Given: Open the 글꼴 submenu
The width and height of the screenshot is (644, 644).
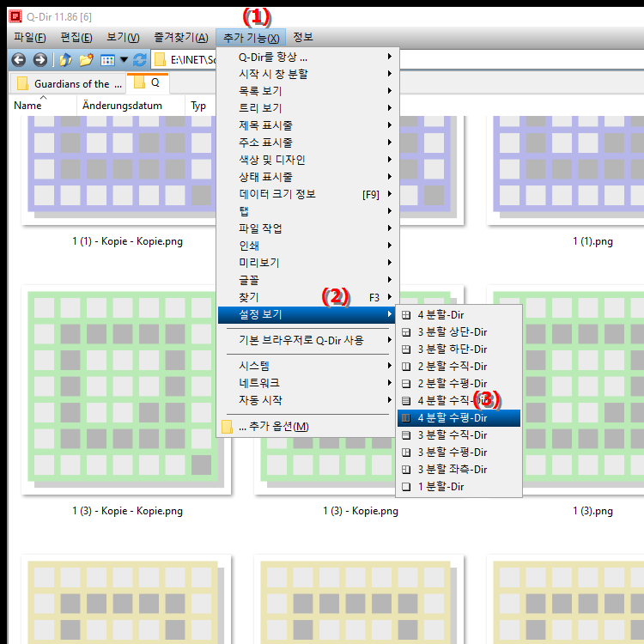Looking at the screenshot, I should click(x=307, y=280).
